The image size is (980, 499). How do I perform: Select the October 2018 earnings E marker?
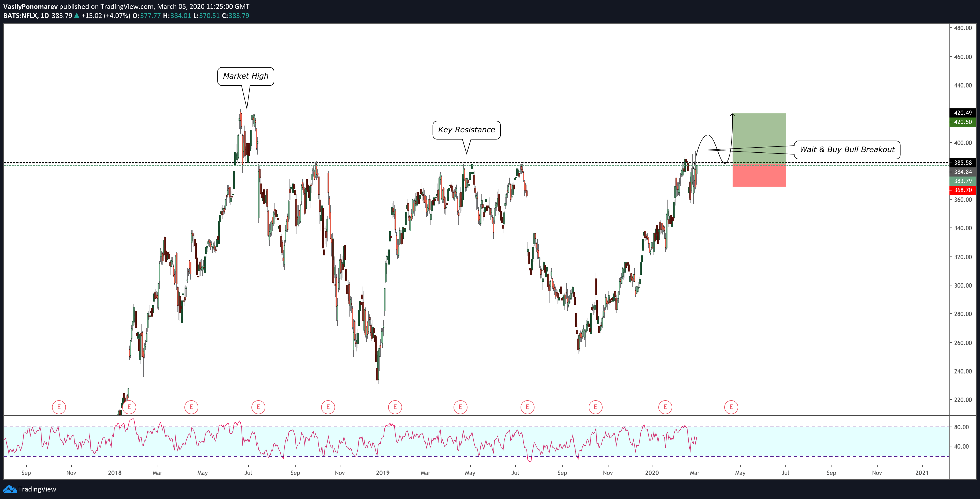(x=328, y=407)
